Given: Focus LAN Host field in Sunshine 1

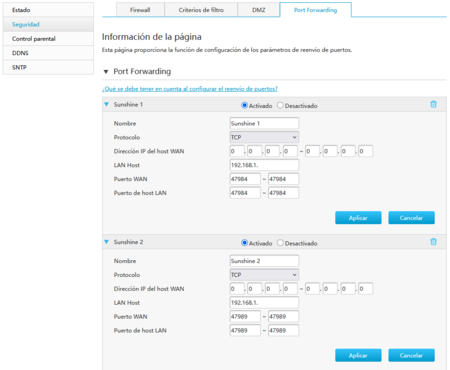Looking at the screenshot, I should click(264, 165).
